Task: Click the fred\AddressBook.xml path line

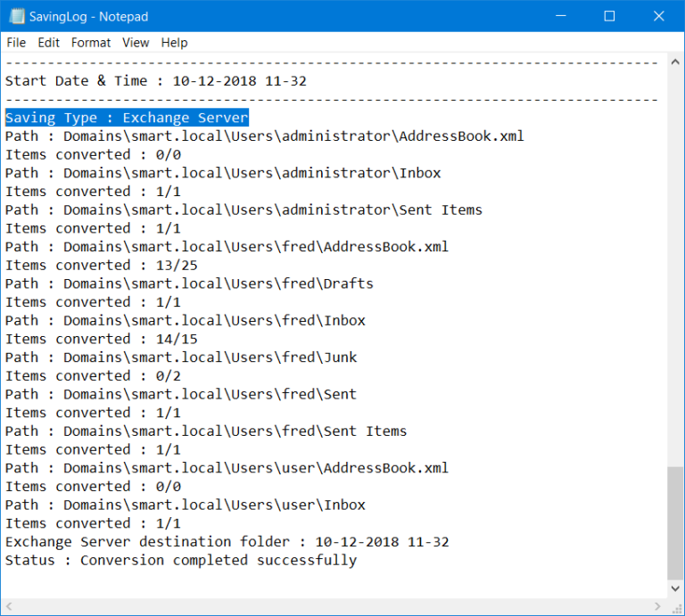Action: (227, 247)
